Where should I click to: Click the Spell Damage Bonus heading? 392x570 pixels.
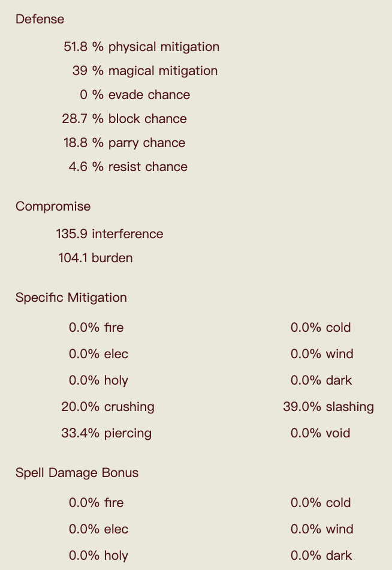click(x=77, y=473)
